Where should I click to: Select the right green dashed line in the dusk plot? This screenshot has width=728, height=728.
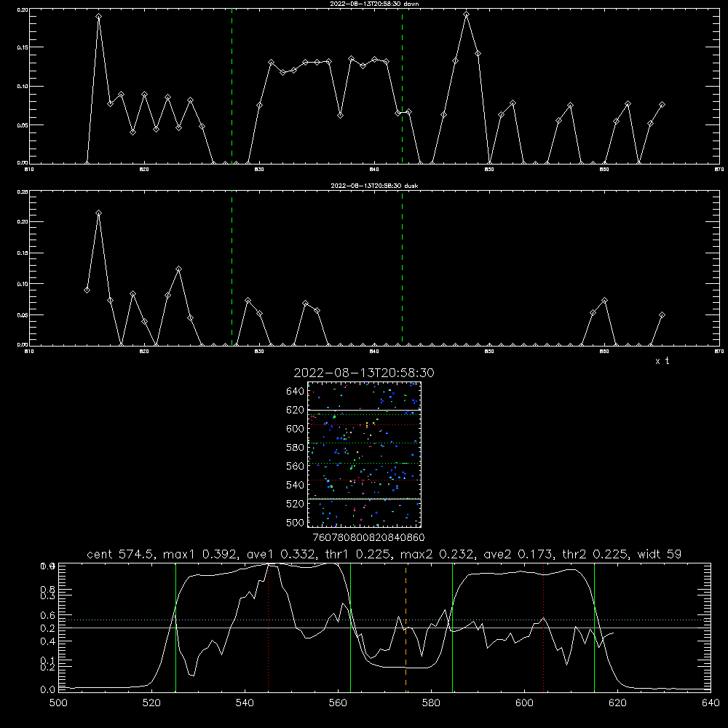pos(402,268)
